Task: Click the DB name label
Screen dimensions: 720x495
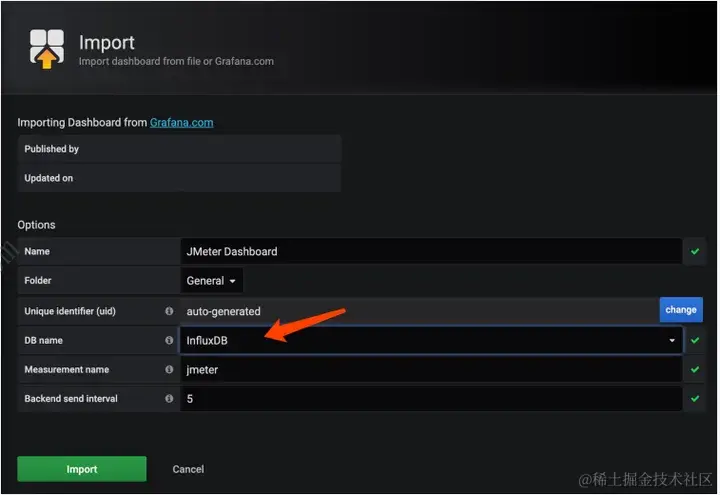Action: pyautogui.click(x=44, y=340)
